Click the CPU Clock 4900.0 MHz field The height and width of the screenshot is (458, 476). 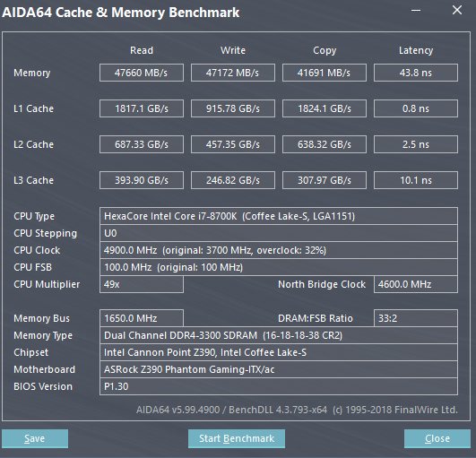pyautogui.click(x=279, y=250)
